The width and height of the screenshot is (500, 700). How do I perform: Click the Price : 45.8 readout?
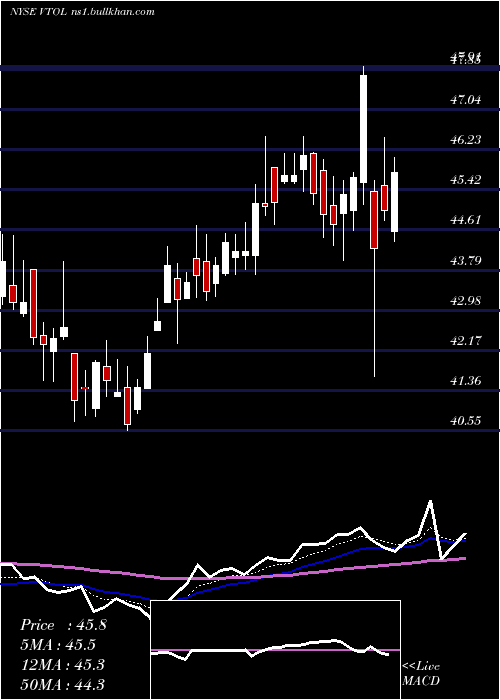(63, 625)
